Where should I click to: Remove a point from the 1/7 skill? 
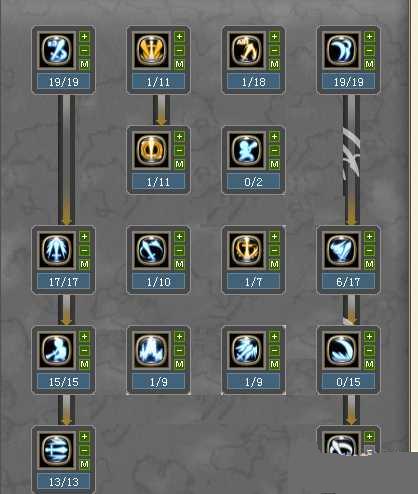pyautogui.click(x=274, y=251)
